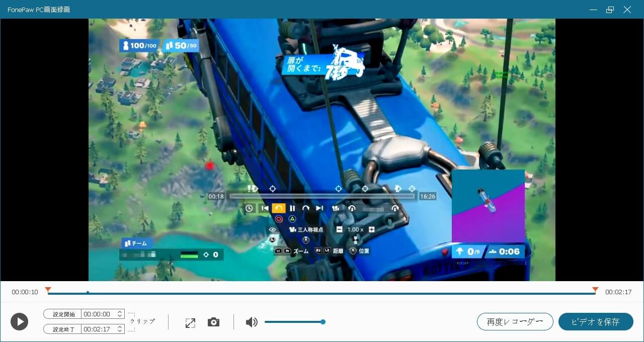Click the 再度レコーダー button
Screen dimensions: 644x342
click(515, 322)
